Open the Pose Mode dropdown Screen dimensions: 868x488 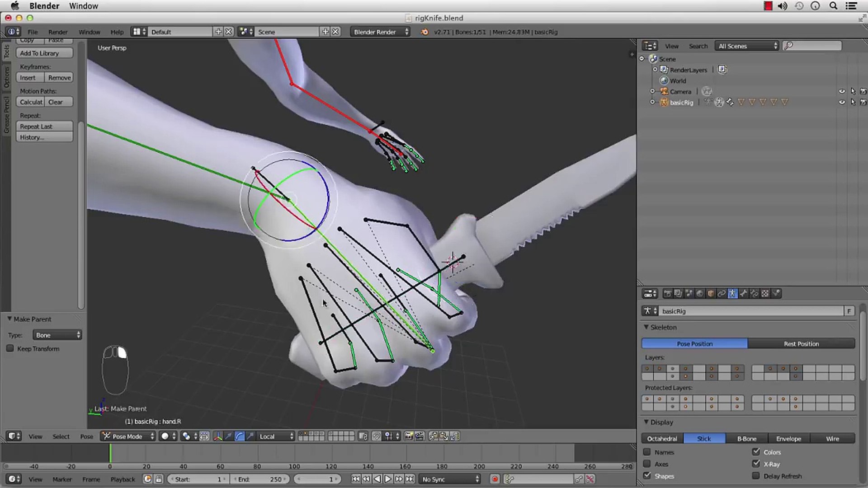[x=128, y=436]
